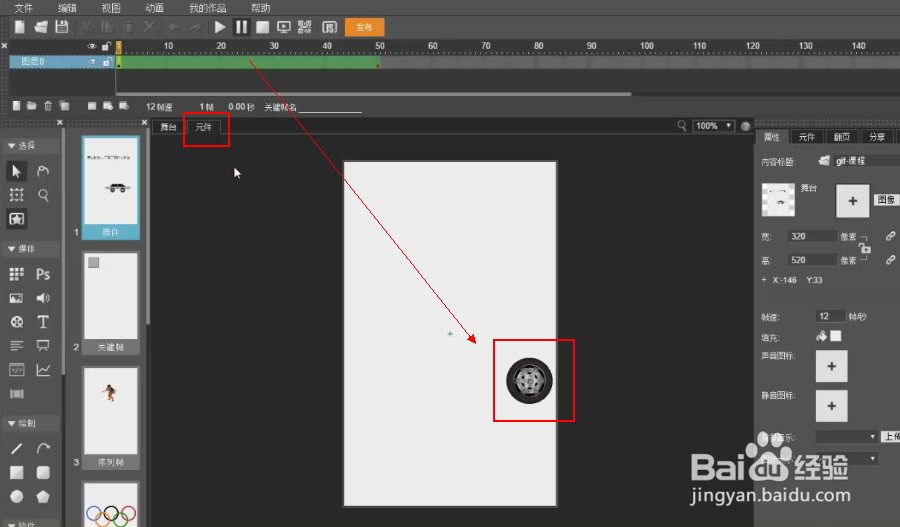The width and height of the screenshot is (900, 527).
Task: Select page 3 thumbnail 序列帧
Action: click(111, 417)
